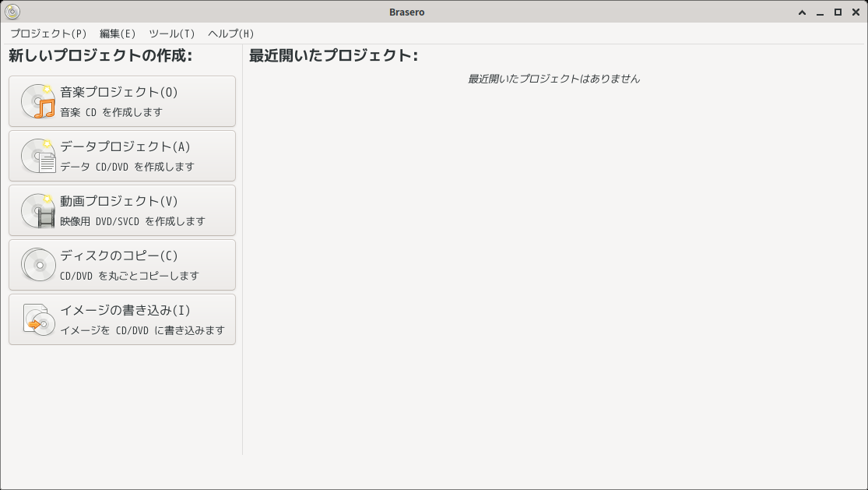This screenshot has width=868, height=490.
Task: Click the text 映像用 DVD/SVCD を作成します
Action: (x=133, y=221)
